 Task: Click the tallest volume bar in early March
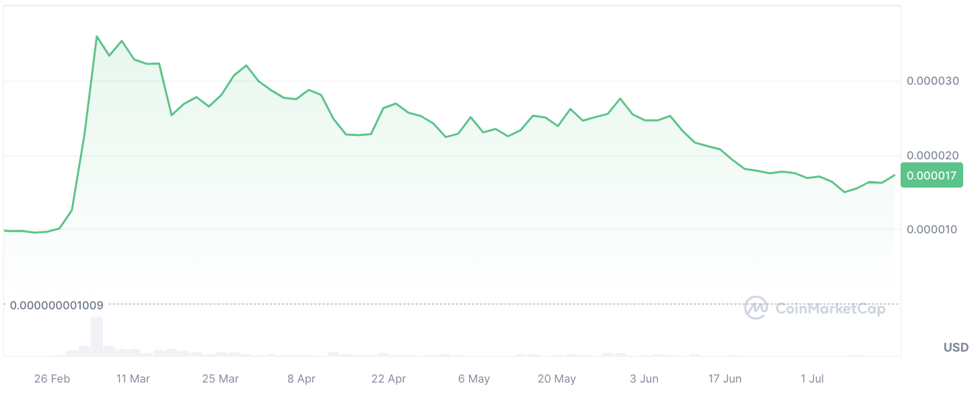(x=97, y=336)
